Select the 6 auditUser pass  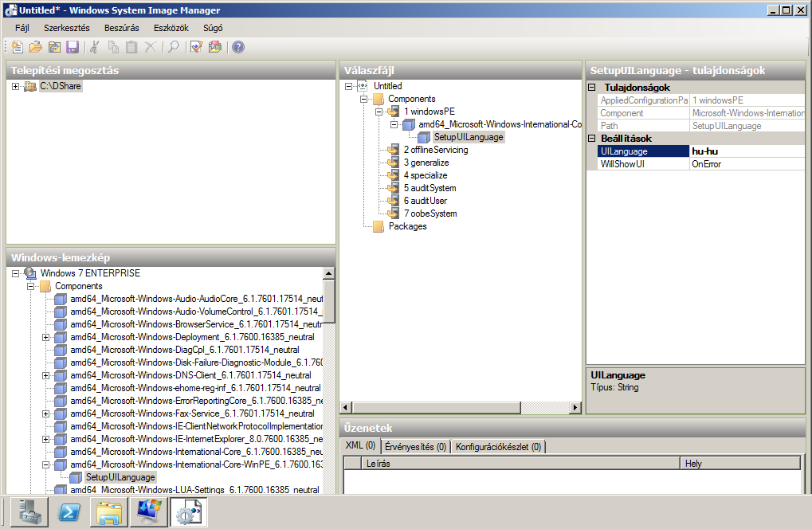426,201
